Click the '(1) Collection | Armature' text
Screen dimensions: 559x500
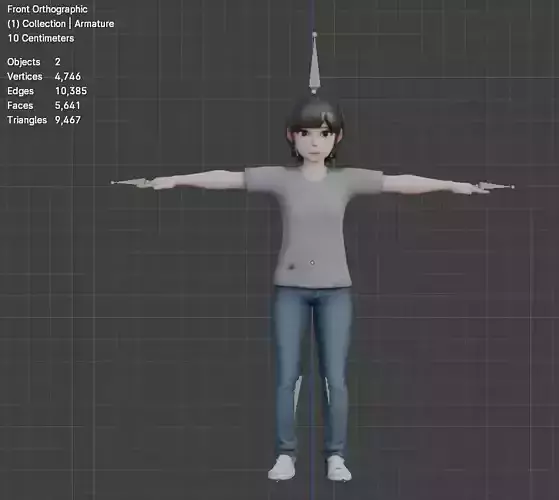coord(61,24)
